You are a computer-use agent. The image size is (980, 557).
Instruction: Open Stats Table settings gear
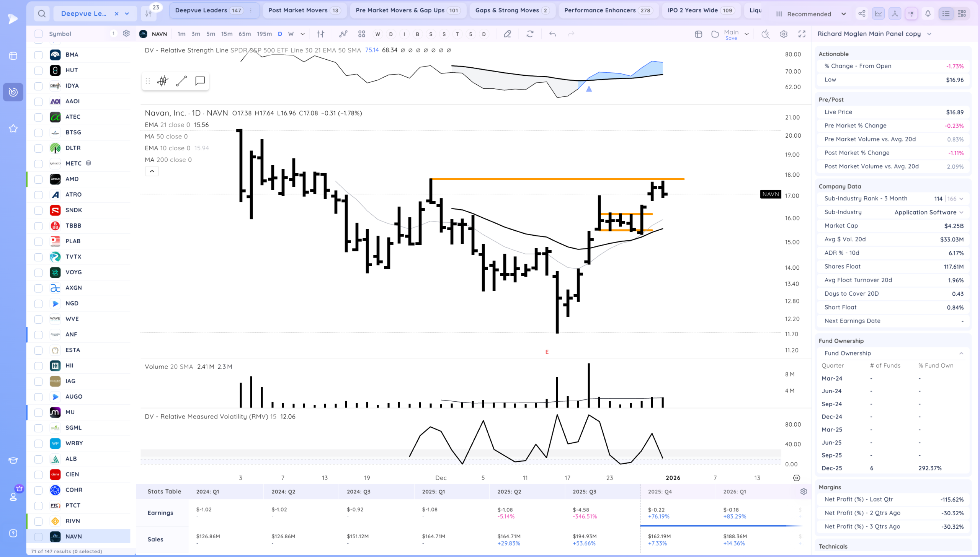click(804, 492)
